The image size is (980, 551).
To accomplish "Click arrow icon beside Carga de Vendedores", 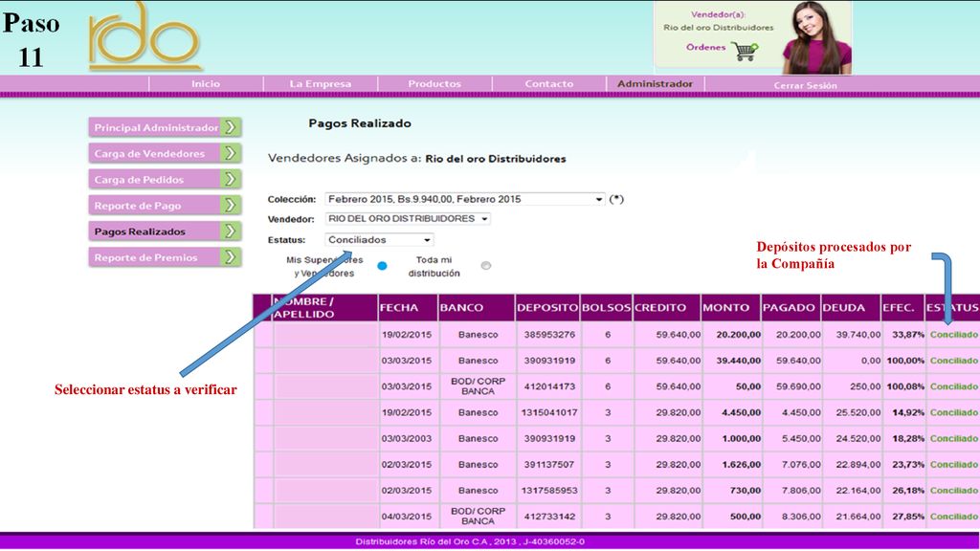I will point(231,153).
